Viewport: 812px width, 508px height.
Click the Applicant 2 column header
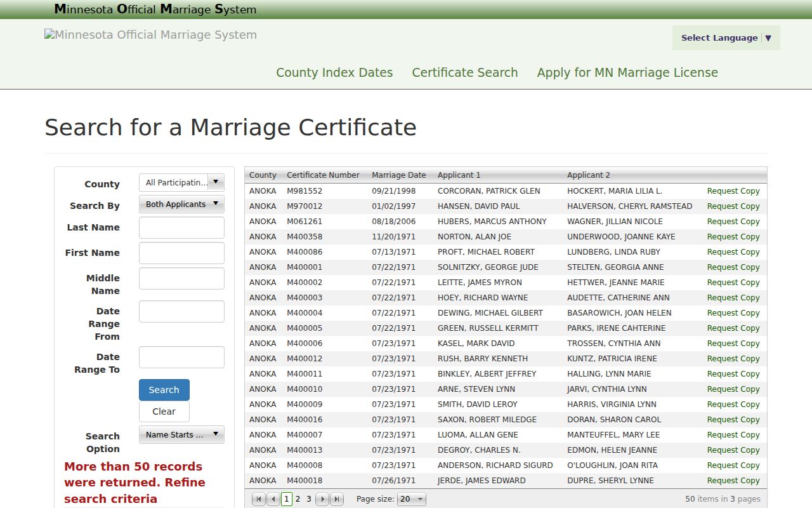click(x=589, y=175)
